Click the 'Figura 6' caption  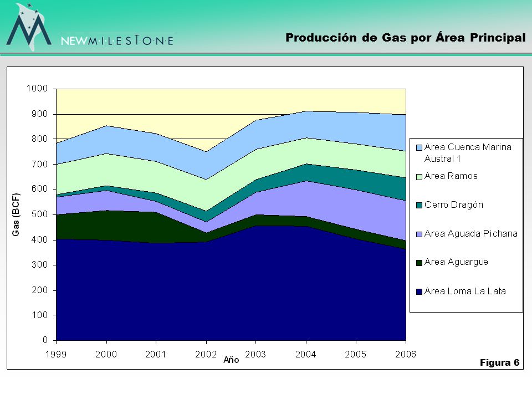[x=499, y=362]
